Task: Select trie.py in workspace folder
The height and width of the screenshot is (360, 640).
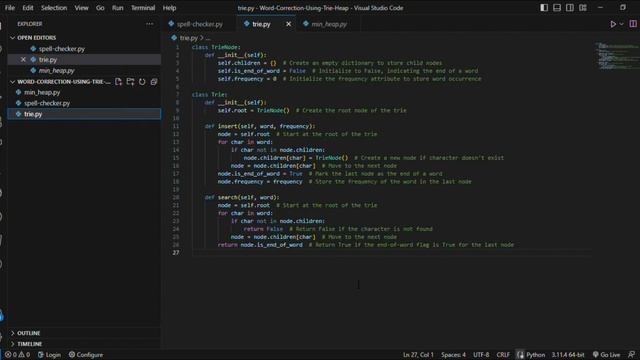Action: [x=84, y=114]
